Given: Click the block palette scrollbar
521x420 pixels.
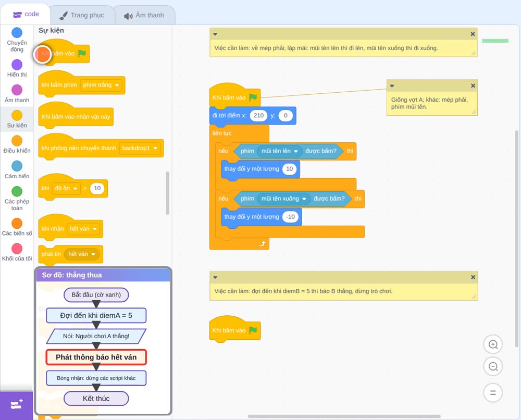Looking at the screenshot, I should (167, 193).
